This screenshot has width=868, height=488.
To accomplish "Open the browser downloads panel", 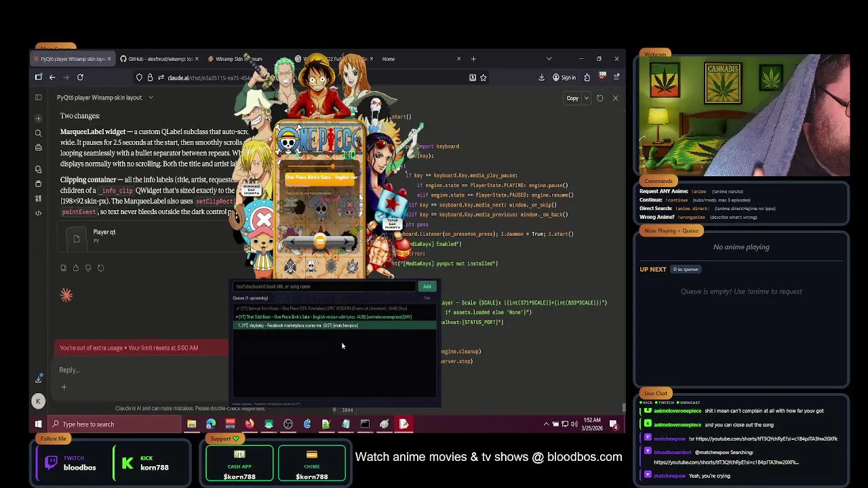I will [x=541, y=77].
